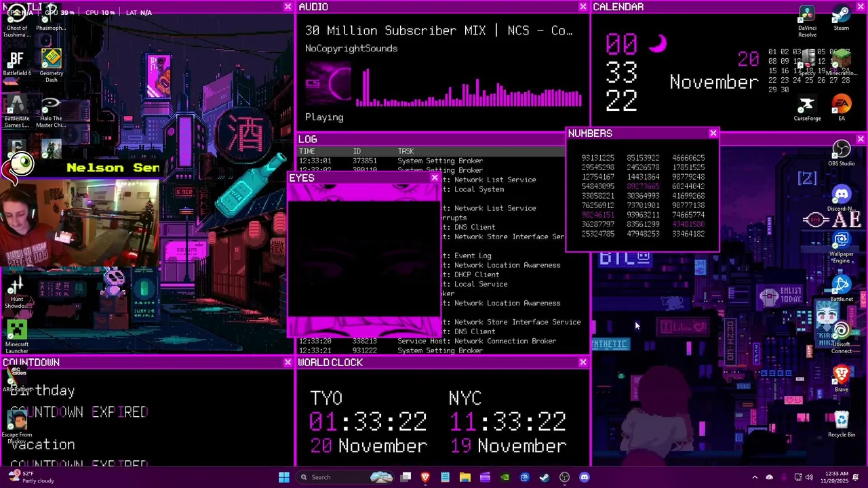The height and width of the screenshot is (488, 868).
Task: Show hidden system tray icons
Action: click(754, 477)
